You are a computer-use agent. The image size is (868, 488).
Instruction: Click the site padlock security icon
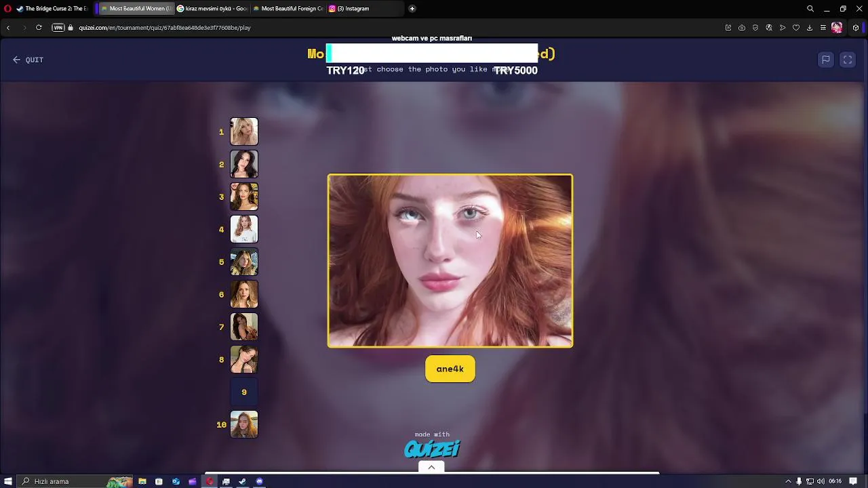point(71,28)
